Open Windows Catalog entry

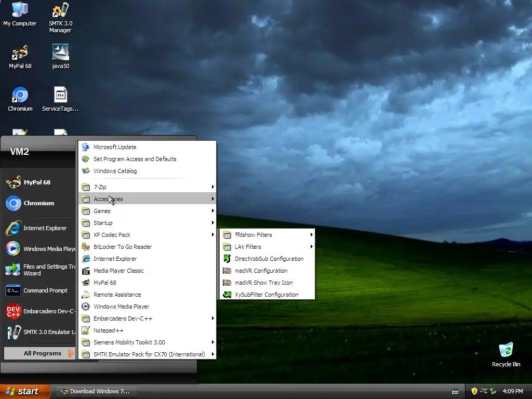pos(147,171)
